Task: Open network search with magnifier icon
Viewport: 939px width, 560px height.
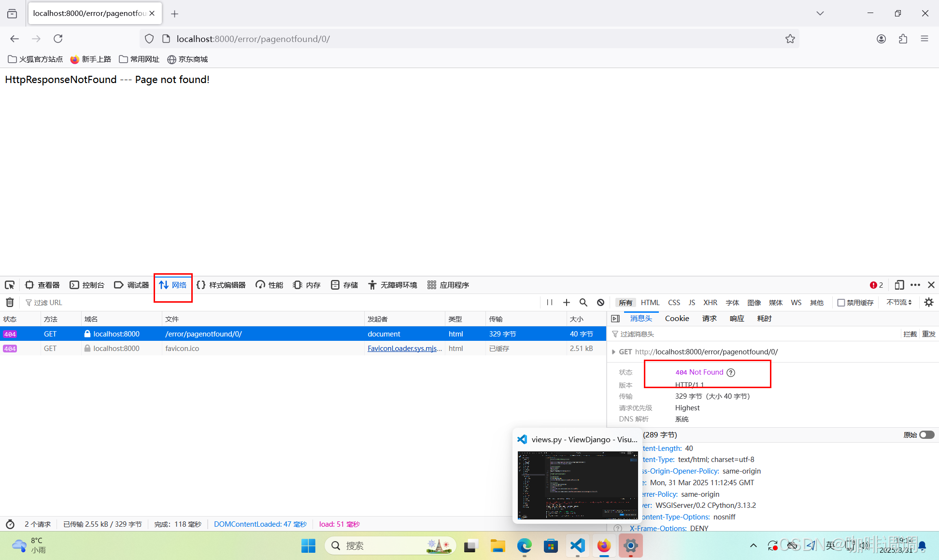Action: tap(583, 302)
